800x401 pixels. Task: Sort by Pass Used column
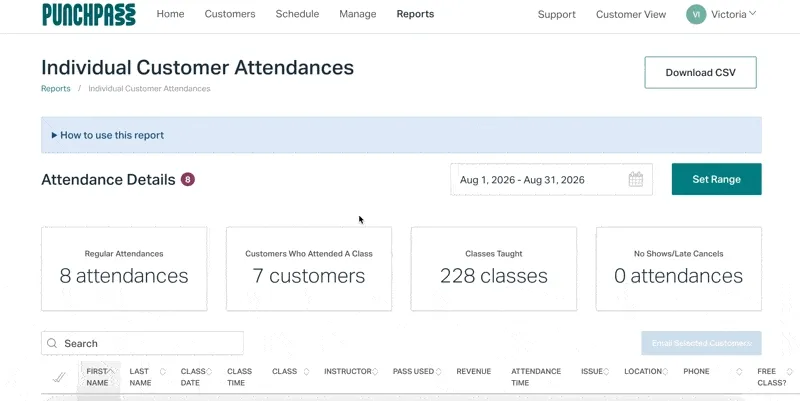pyautogui.click(x=417, y=371)
